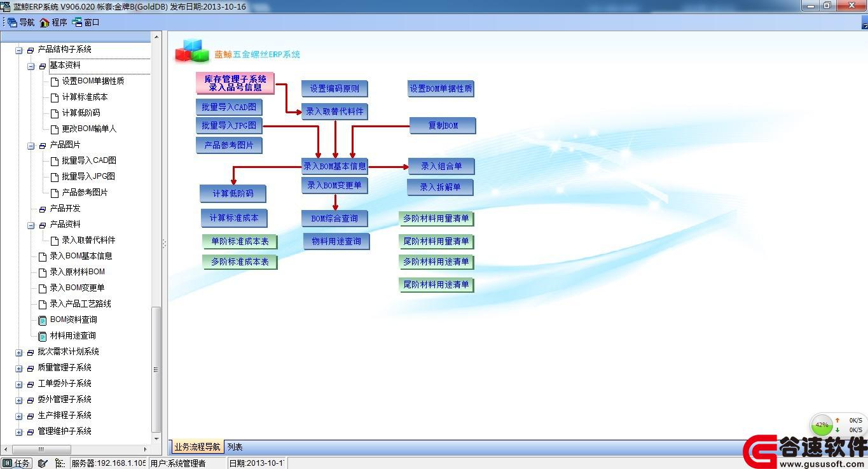The image size is (868, 469).
Task: Open 尾阶材料用量清单 report button
Action: (436, 241)
